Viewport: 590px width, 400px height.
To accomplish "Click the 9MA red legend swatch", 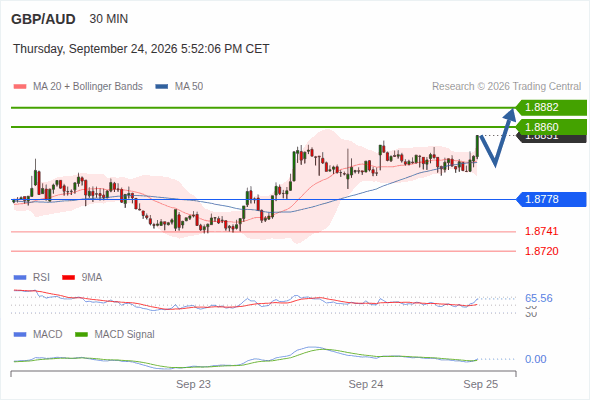I will tap(68, 278).
